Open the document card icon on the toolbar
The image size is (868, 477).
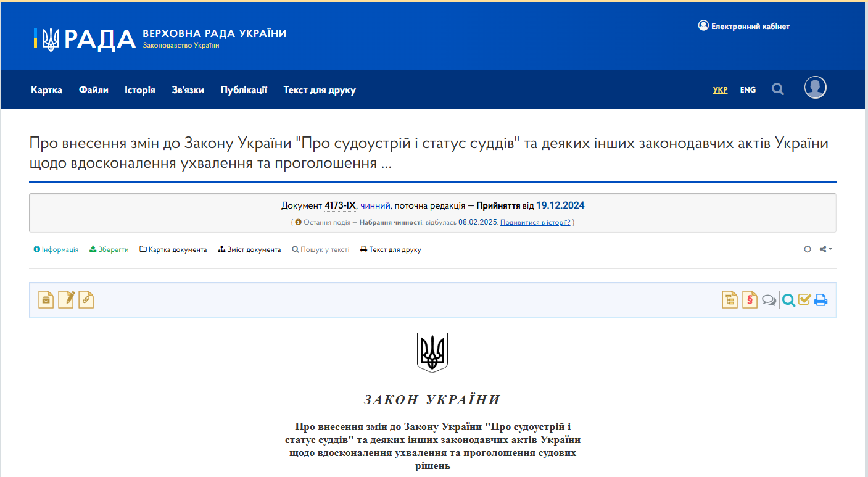click(x=46, y=299)
